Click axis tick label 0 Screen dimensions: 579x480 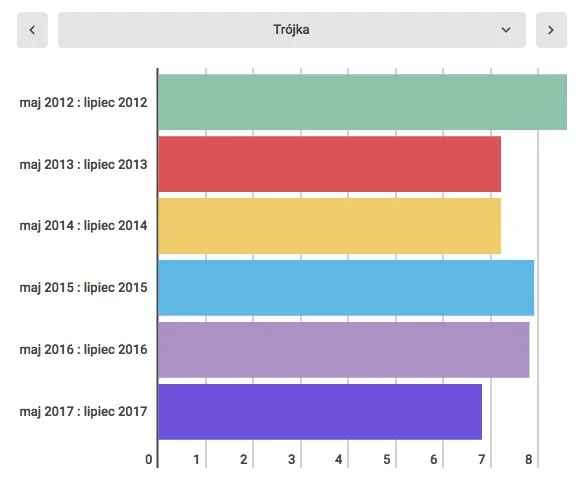click(148, 460)
